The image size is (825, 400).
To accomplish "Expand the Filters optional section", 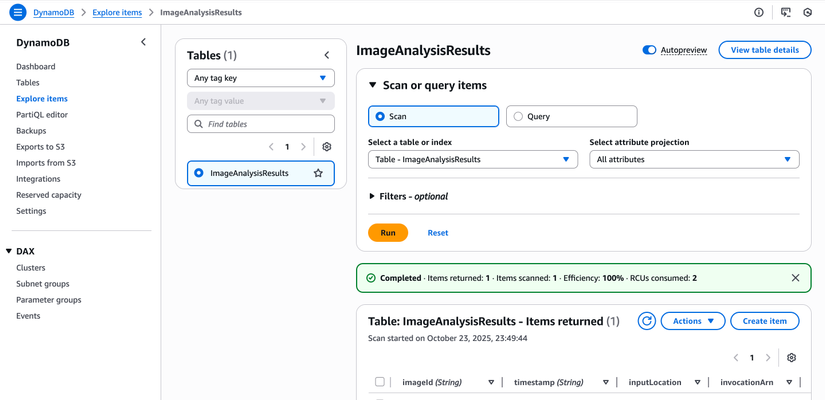I will click(x=372, y=197).
